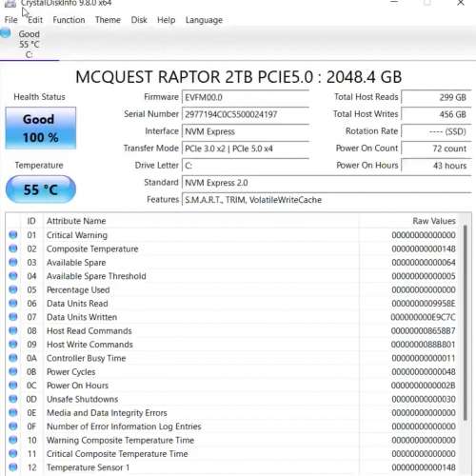Screen dimensions: 476x476
Task: Click the Serial Number field
Action: click(246, 114)
